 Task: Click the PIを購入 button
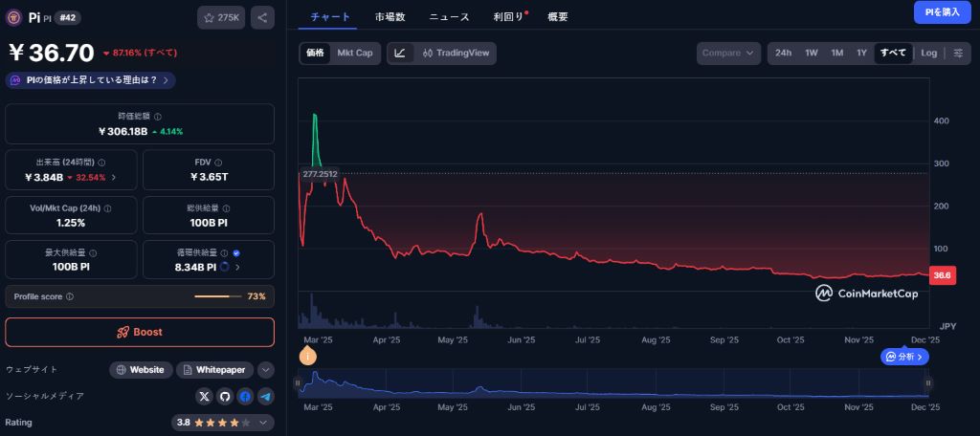[943, 11]
